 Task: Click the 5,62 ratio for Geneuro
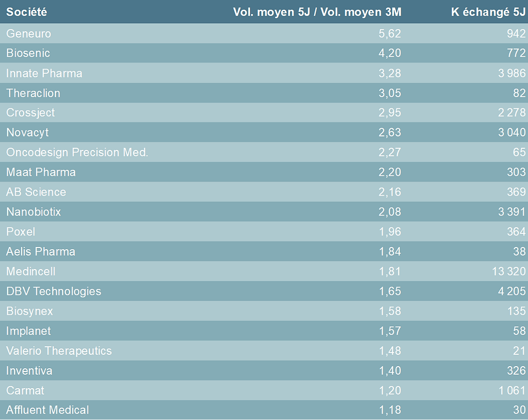coord(390,33)
